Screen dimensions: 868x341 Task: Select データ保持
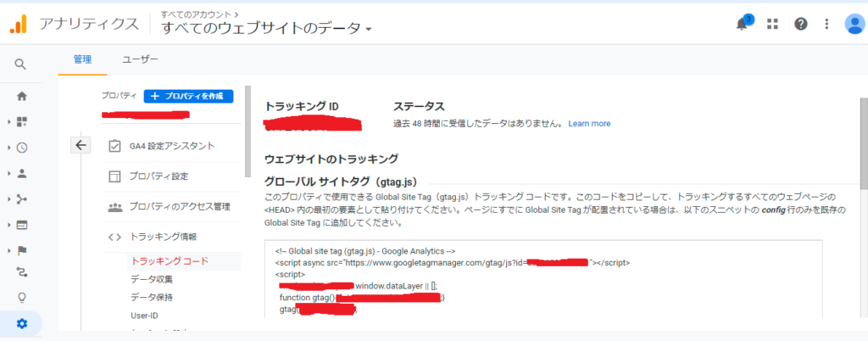pos(153,297)
